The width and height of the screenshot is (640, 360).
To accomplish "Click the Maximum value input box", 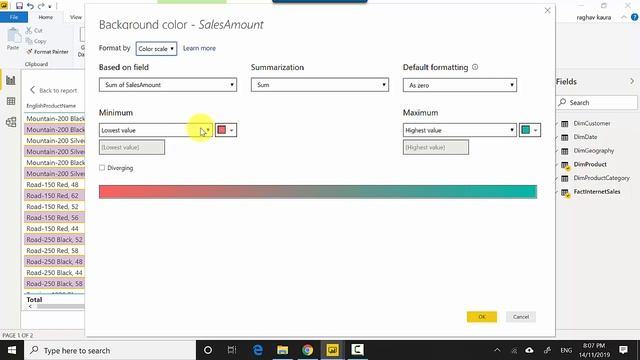I will (436, 147).
